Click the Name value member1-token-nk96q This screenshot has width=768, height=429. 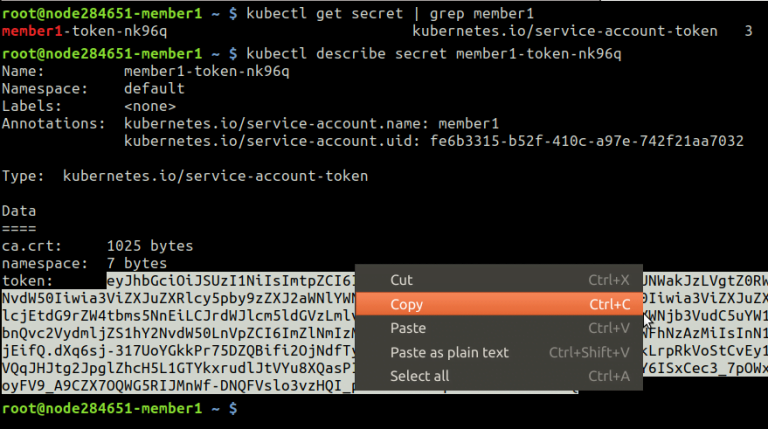[x=206, y=72]
